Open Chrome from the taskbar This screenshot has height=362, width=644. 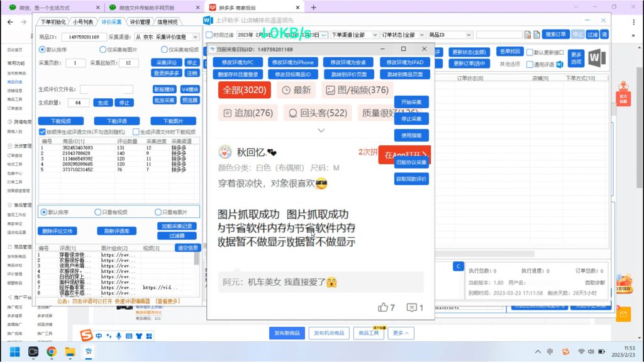52,352
